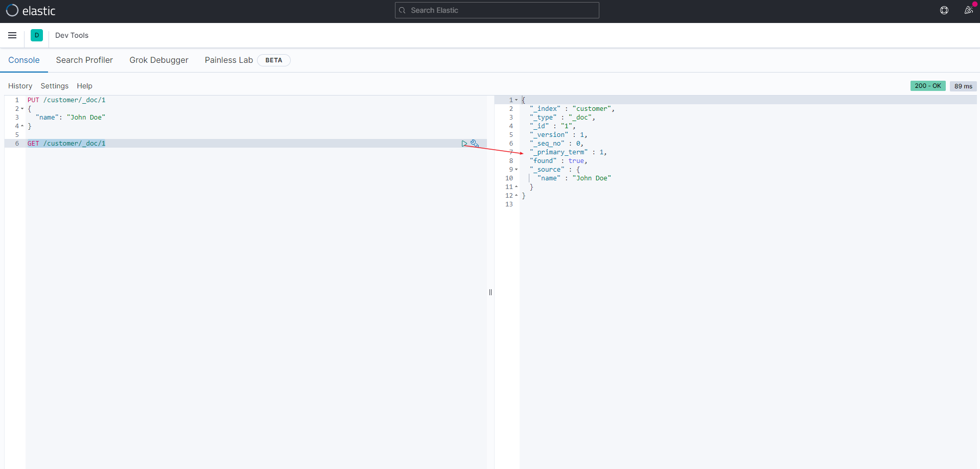The width and height of the screenshot is (980, 469).
Task: Collapse the _source object in response
Action: coord(516,170)
